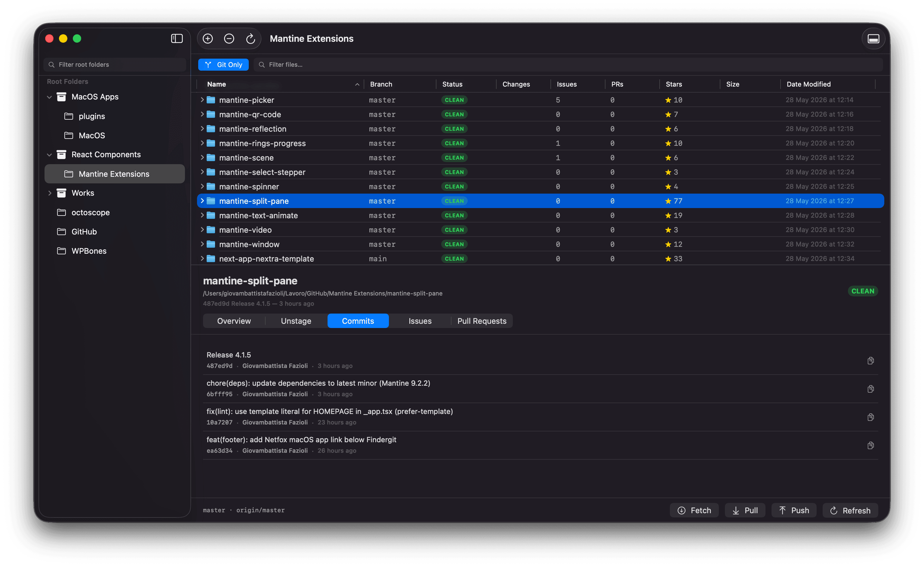This screenshot has height=567, width=924.
Task: Open the chore(deps) update dependencies commit
Action: 540,389
